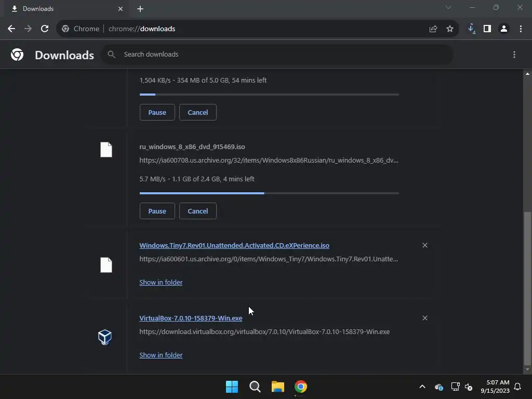This screenshot has height=399, width=532.
Task: Toggle the side panel icon
Action: pos(487,29)
